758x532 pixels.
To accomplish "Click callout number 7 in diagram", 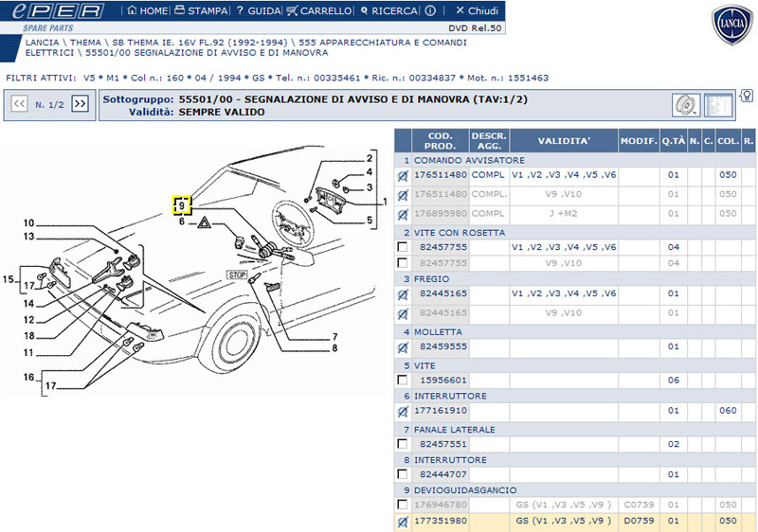I will point(334,337).
